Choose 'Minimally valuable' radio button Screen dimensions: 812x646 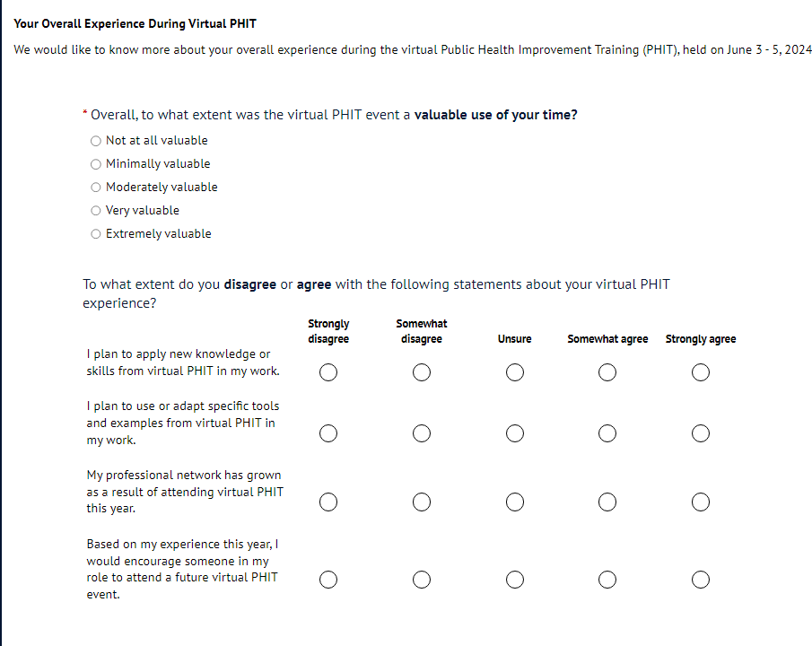(x=96, y=164)
